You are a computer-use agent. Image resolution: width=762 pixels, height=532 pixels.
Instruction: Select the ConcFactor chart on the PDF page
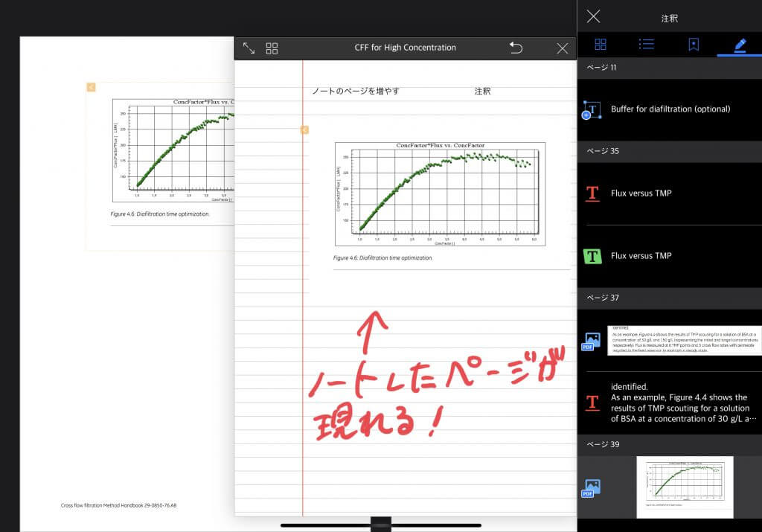pyautogui.click(x=173, y=150)
